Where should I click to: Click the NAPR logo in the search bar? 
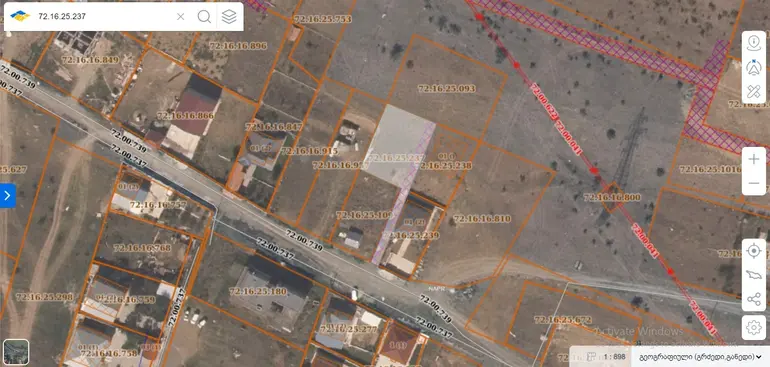point(20,16)
